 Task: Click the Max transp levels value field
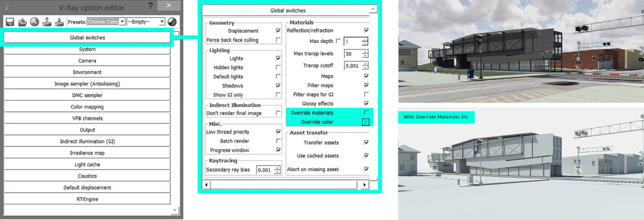(353, 54)
